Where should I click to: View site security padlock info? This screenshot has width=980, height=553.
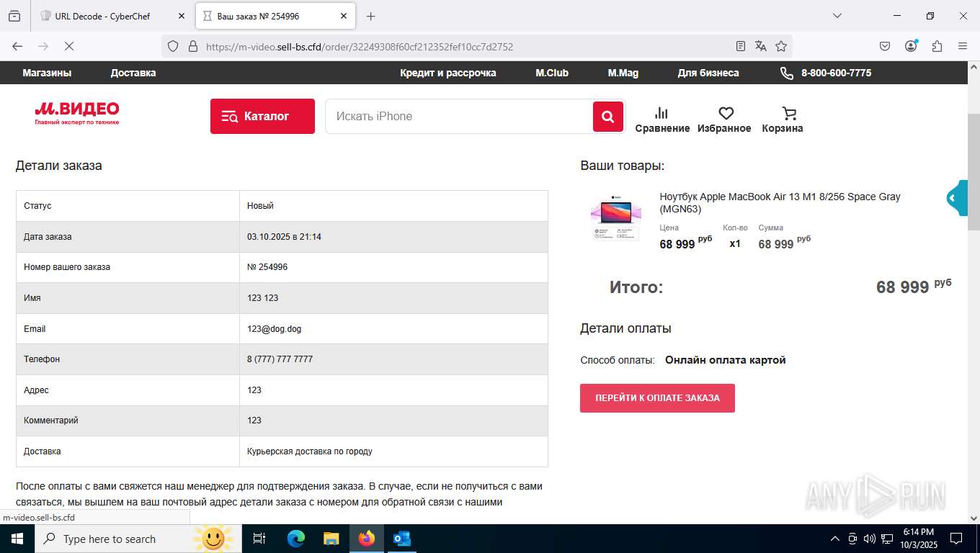192,46
